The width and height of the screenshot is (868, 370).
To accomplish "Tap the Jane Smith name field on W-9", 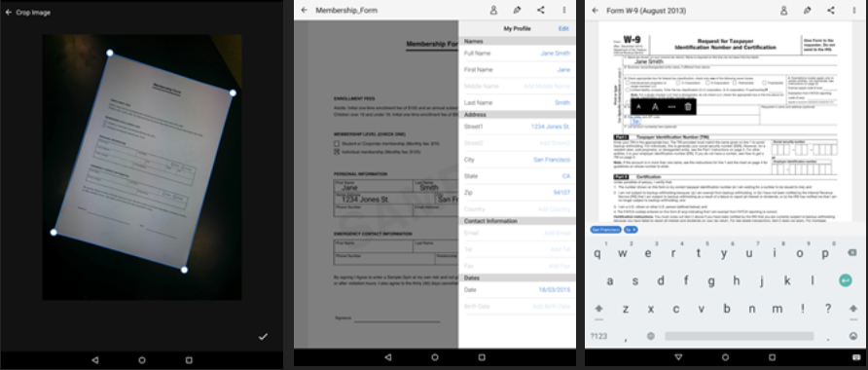I will click(x=648, y=62).
